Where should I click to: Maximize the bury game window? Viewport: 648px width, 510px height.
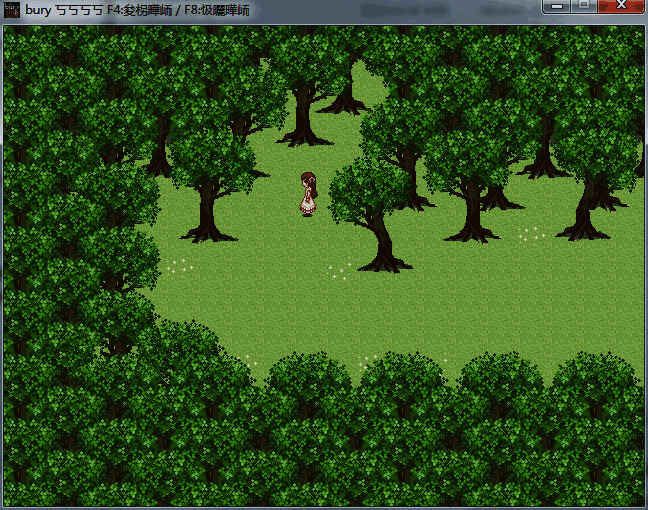(x=584, y=8)
